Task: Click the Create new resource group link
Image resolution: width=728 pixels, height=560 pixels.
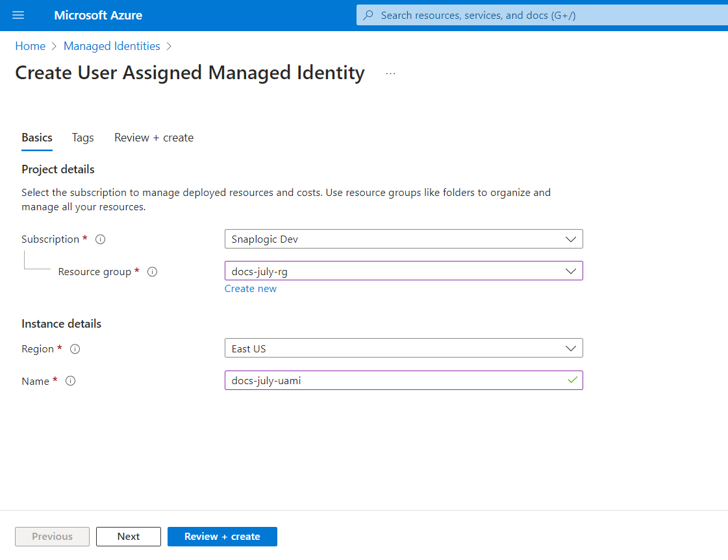Action: pos(251,289)
